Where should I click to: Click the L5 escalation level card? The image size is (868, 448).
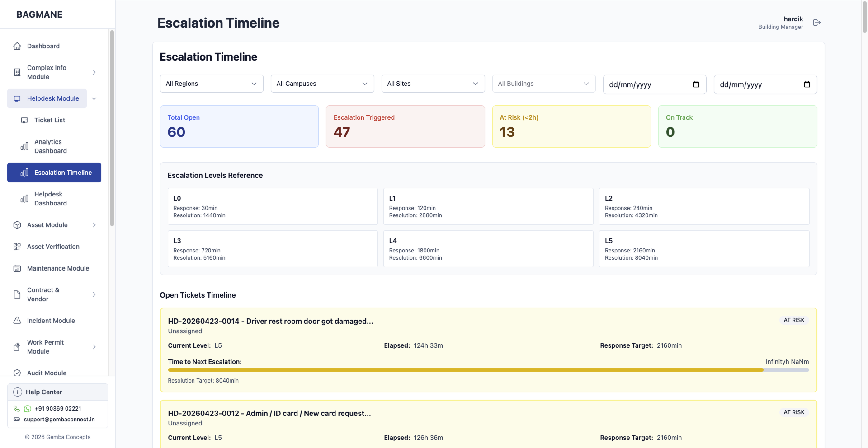pos(704,249)
